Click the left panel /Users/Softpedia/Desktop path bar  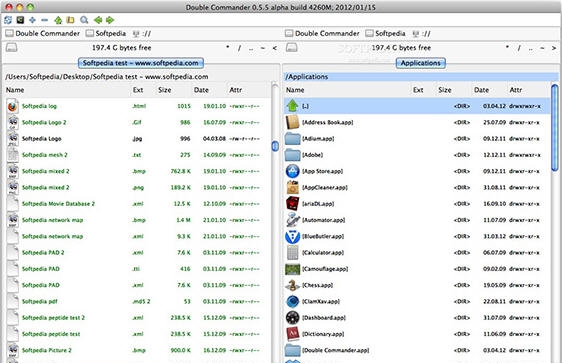point(142,77)
